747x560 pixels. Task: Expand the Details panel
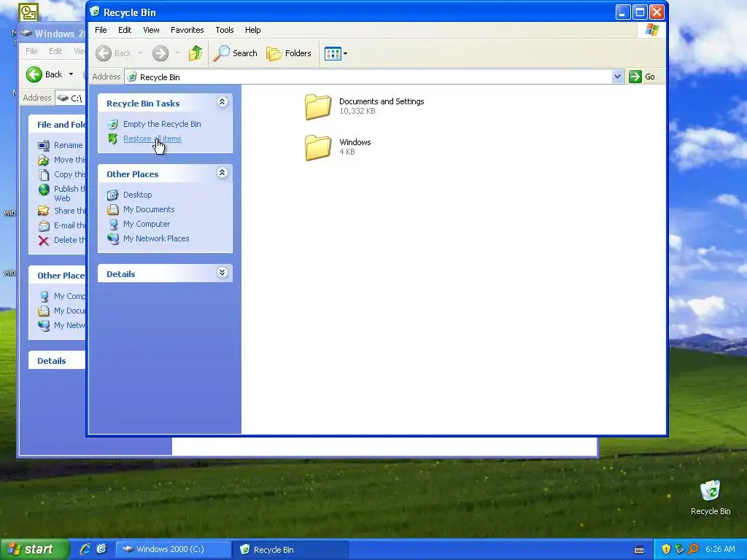pyautogui.click(x=222, y=273)
